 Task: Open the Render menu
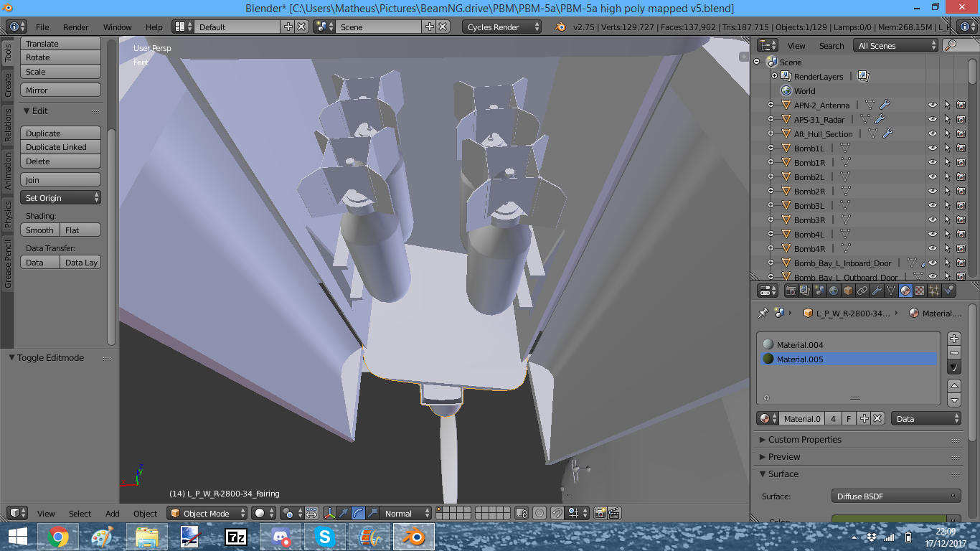coord(76,27)
